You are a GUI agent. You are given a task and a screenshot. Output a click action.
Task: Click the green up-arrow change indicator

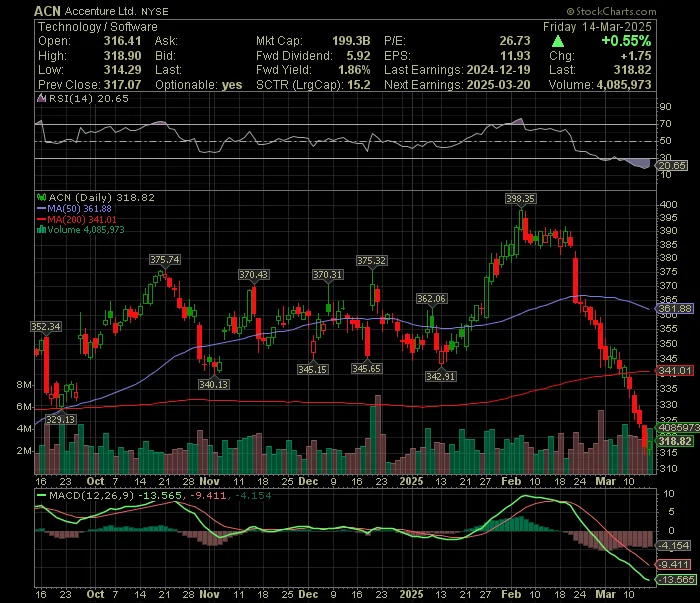pos(558,42)
